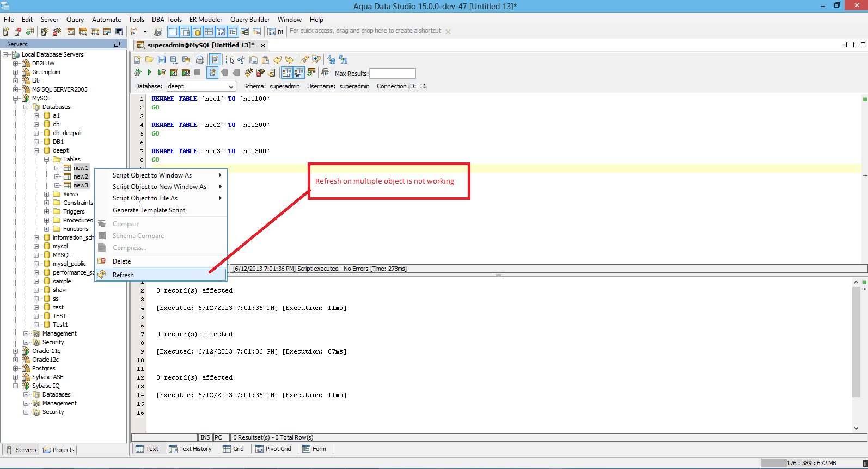
Task: Expand the DB2LUW server node
Action: 16,63
